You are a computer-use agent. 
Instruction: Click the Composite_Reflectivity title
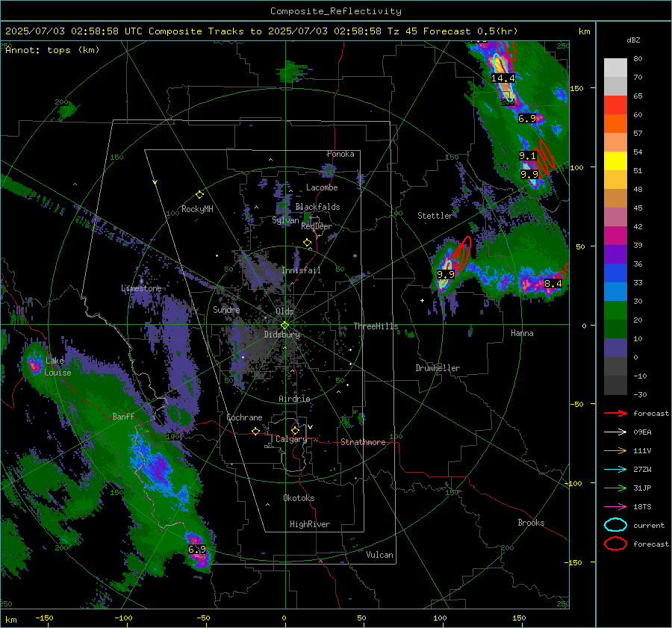tap(336, 11)
